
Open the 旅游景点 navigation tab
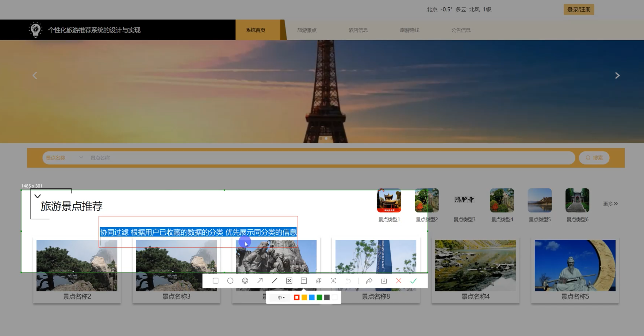307,30
